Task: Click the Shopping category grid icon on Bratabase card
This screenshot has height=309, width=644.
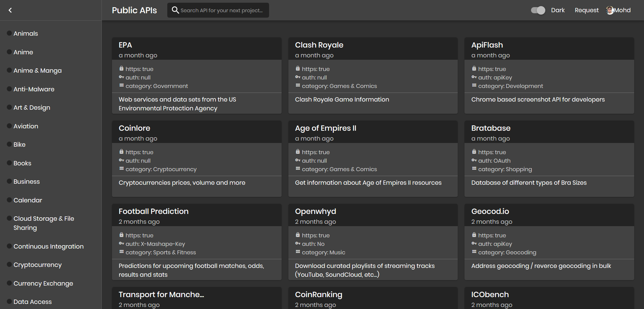Action: (474, 169)
